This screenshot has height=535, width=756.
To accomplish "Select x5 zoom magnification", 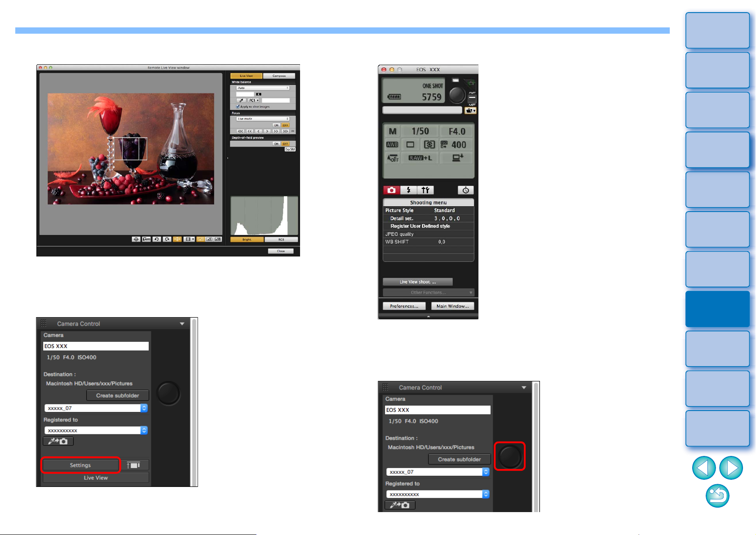I will pos(209,239).
